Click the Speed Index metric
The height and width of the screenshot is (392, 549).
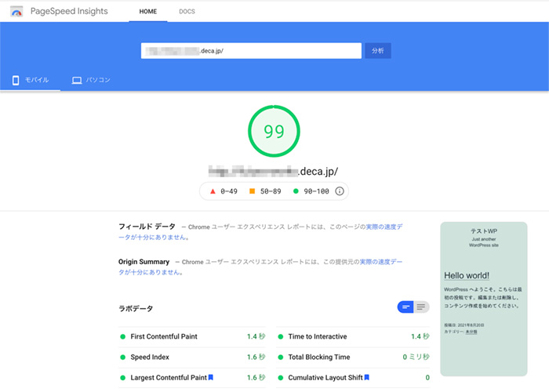pos(192,357)
